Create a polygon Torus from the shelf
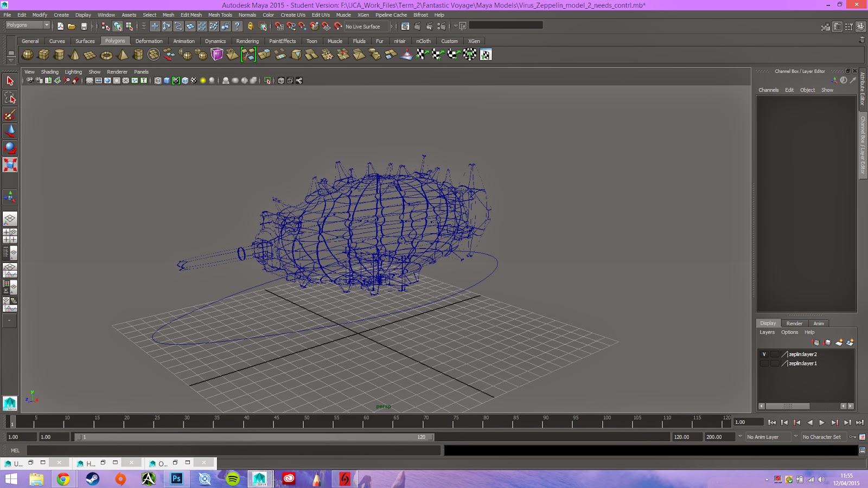Image resolution: width=868 pixels, height=488 pixels. point(106,54)
